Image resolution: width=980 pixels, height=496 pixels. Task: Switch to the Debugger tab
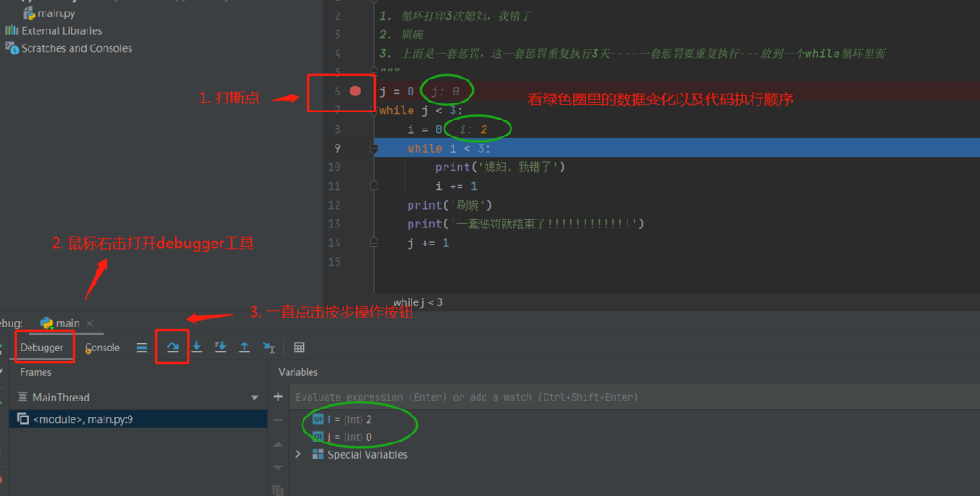click(42, 347)
